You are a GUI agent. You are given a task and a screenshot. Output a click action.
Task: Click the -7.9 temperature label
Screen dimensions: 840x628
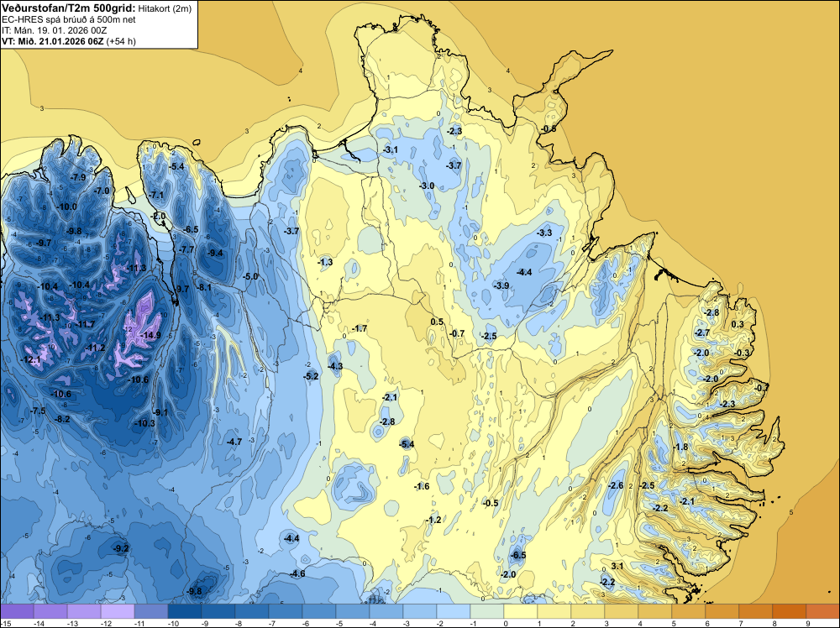click(x=77, y=177)
